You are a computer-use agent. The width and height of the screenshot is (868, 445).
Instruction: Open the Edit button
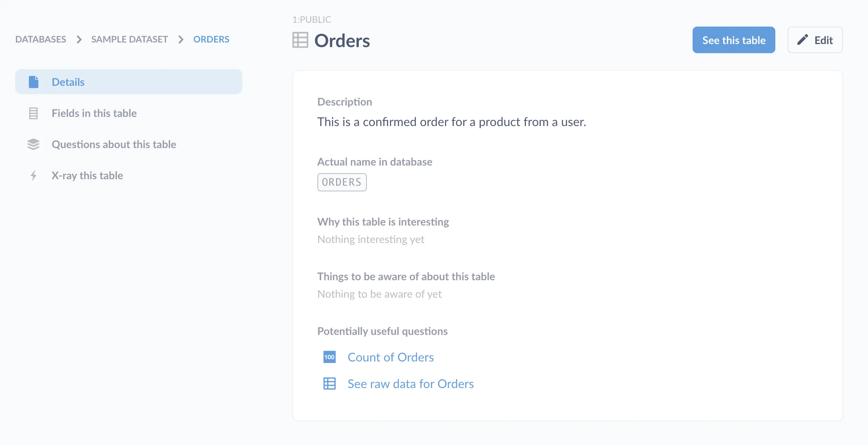[x=815, y=39]
